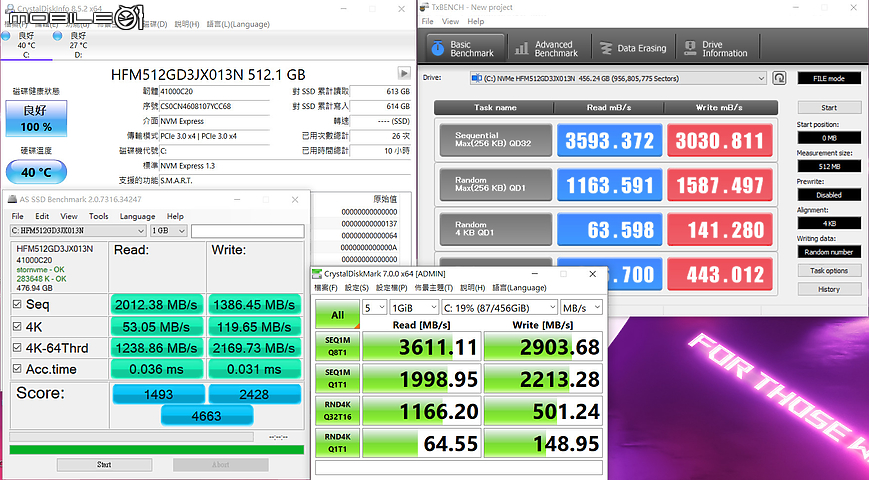Screen dimensions: 869x480
Task: Click AS SSD Benchmark title bar icon
Action: tap(13, 199)
